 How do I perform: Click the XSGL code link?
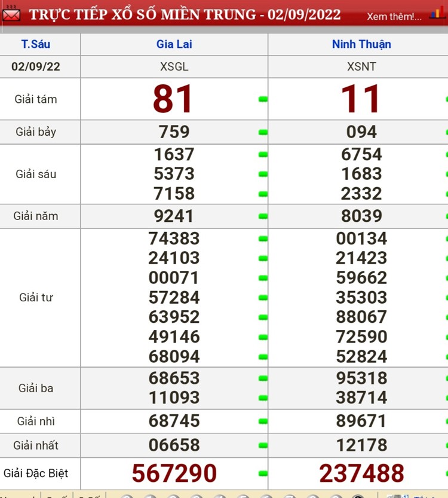point(174,66)
